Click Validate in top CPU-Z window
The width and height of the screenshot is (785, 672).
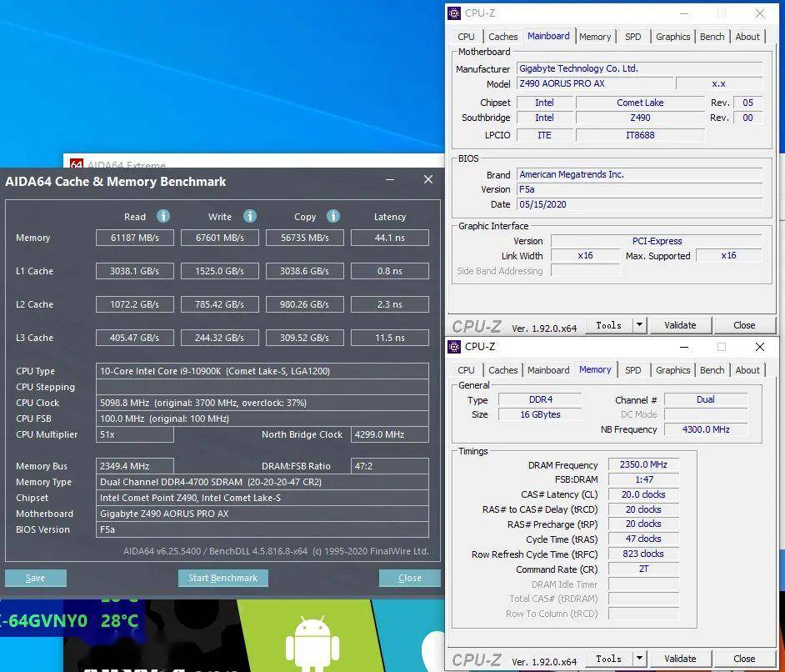click(x=680, y=325)
